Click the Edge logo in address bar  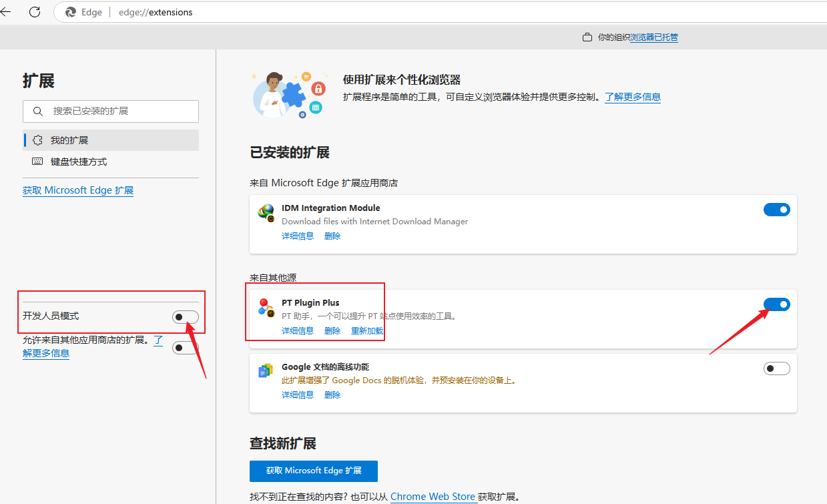coord(71,12)
